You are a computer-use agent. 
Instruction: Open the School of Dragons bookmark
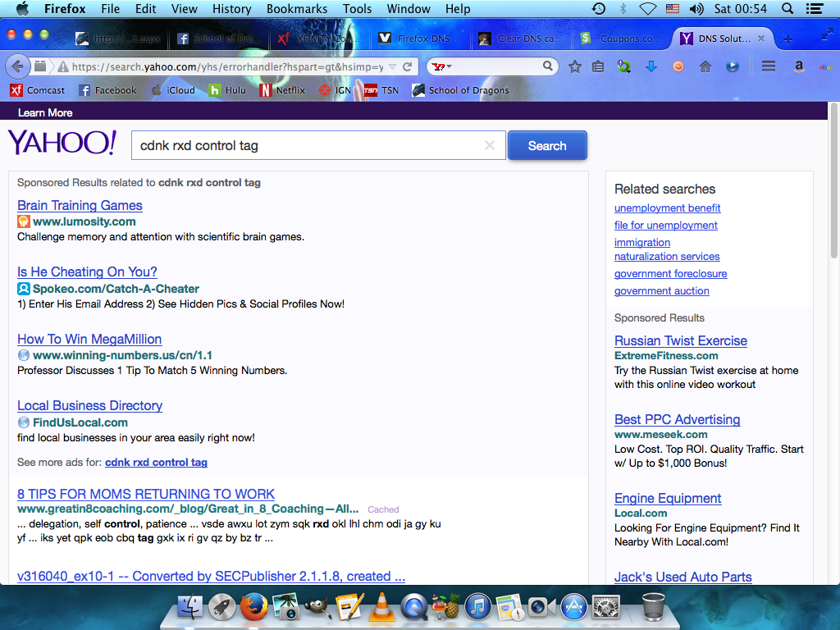point(461,90)
